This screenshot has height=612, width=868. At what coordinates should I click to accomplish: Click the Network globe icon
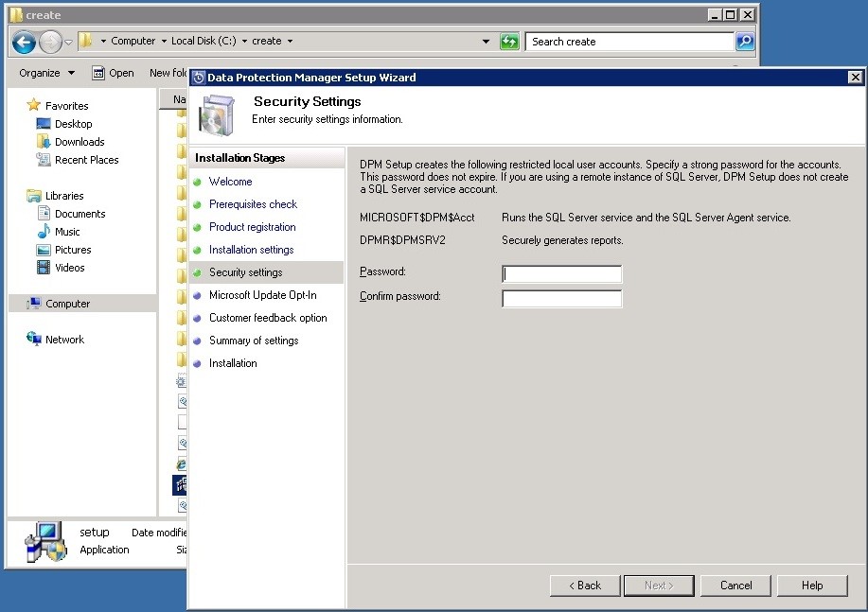coord(34,338)
